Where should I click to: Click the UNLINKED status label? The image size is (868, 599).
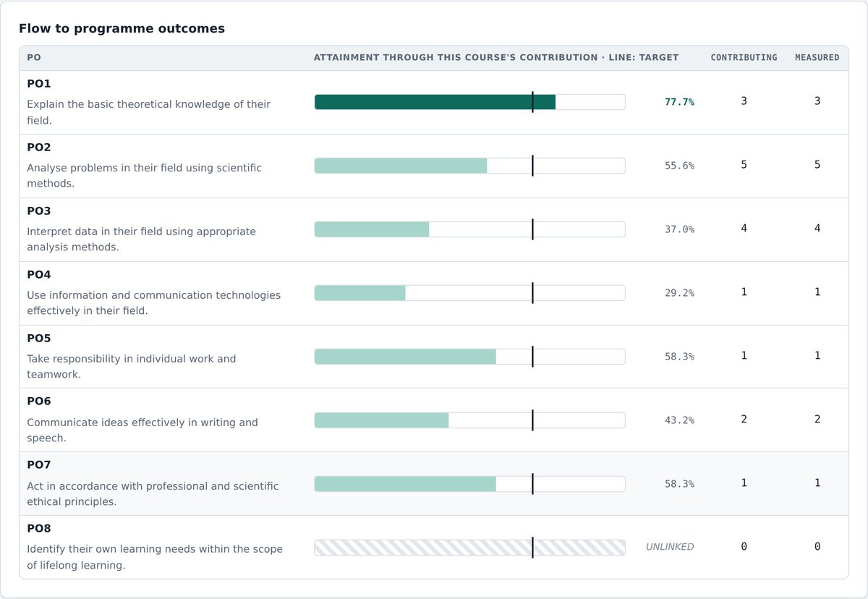(x=670, y=548)
